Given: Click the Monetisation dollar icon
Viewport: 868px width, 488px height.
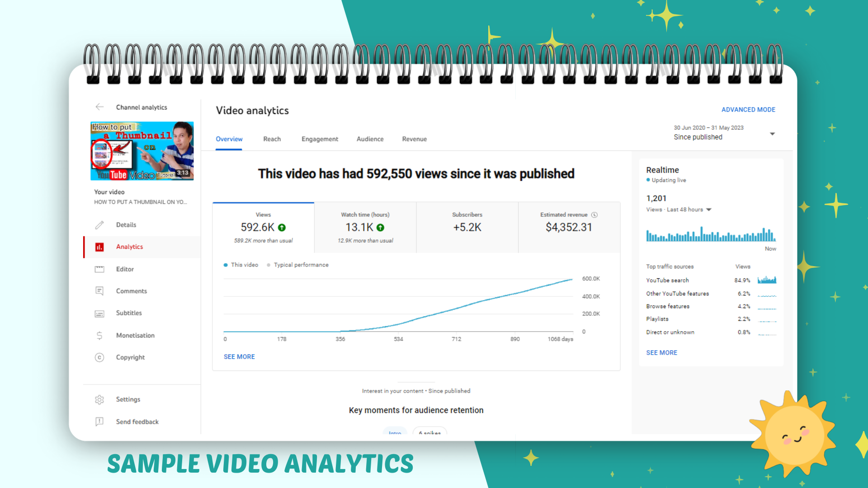Looking at the screenshot, I should (99, 335).
